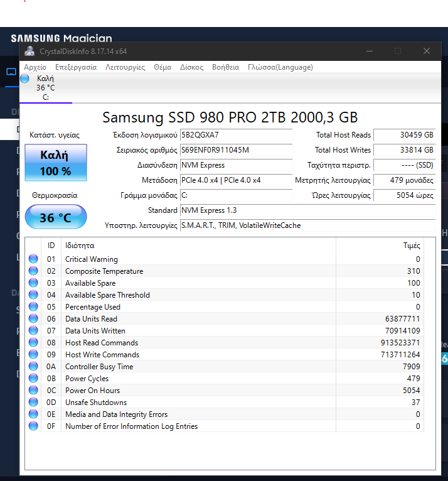Click the status orb for Host Write Commands
Image resolution: width=448 pixels, height=481 pixels.
33,355
